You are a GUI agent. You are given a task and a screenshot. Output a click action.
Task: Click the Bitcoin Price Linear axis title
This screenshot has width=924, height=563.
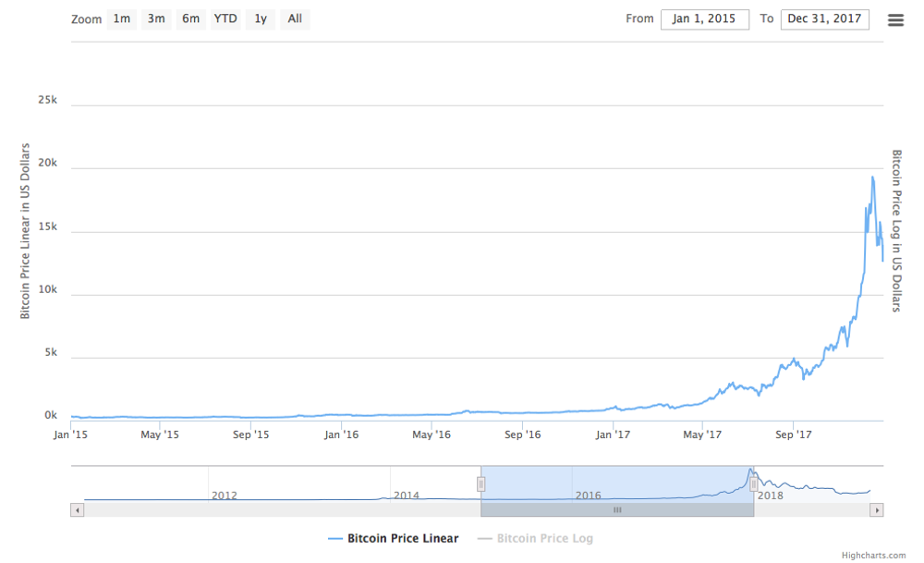coord(25,231)
